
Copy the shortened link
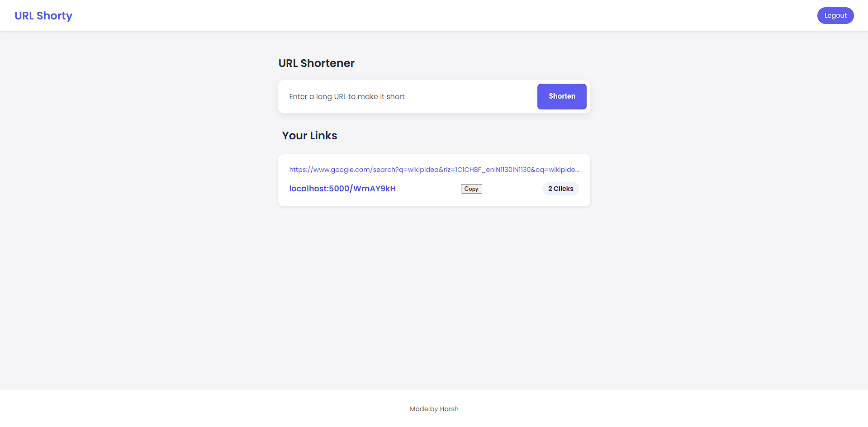point(471,189)
